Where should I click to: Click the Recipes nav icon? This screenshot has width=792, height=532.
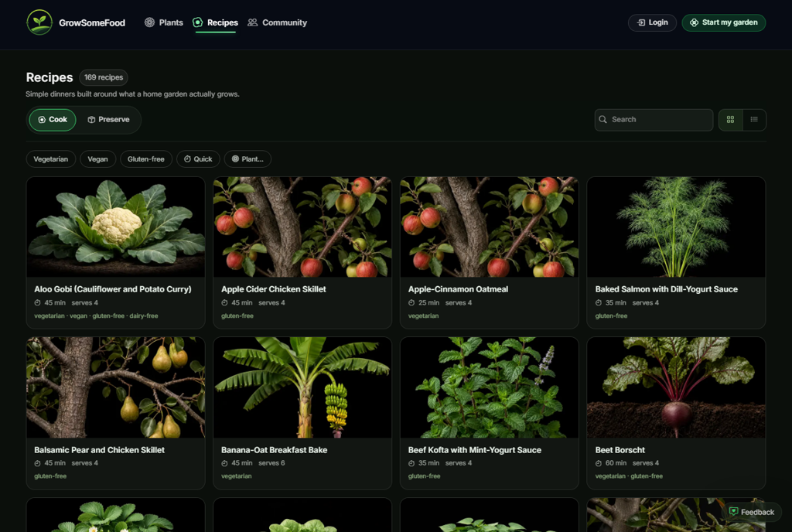198,22
